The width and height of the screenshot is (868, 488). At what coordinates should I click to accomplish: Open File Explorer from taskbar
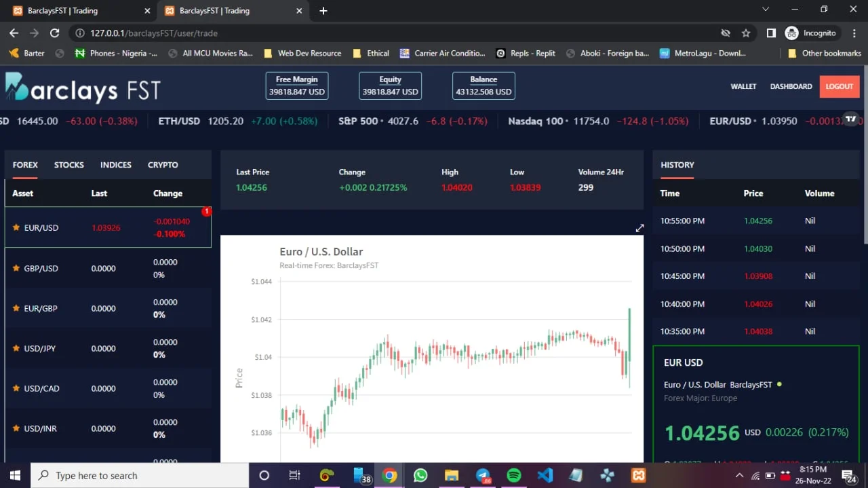pyautogui.click(x=452, y=476)
